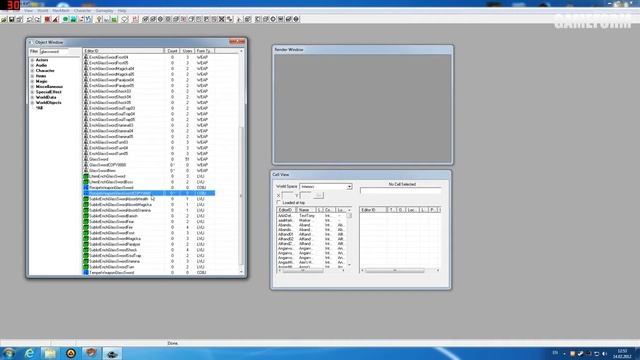Open Windows Explorer folder from the taskbar
The image size is (640, 360).
point(50,353)
